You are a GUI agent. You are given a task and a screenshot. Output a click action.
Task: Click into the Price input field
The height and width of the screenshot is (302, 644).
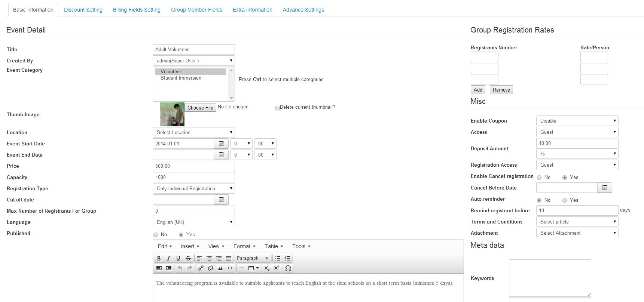193,166
